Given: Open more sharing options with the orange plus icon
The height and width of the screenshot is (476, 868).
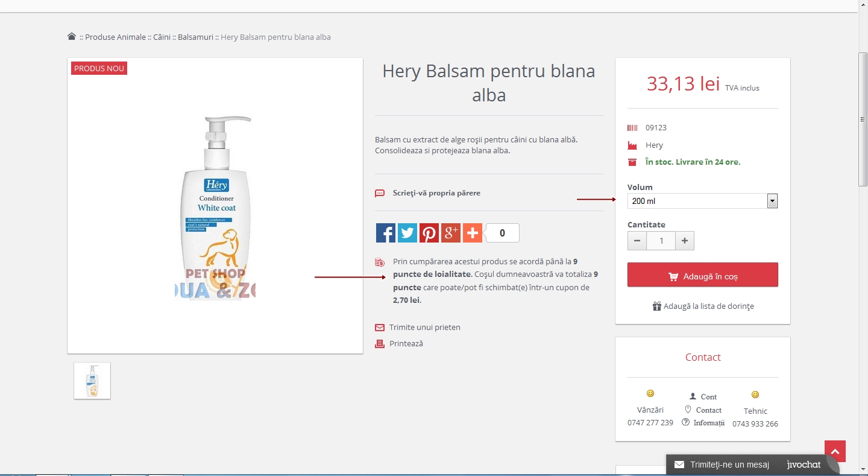Looking at the screenshot, I should point(473,233).
